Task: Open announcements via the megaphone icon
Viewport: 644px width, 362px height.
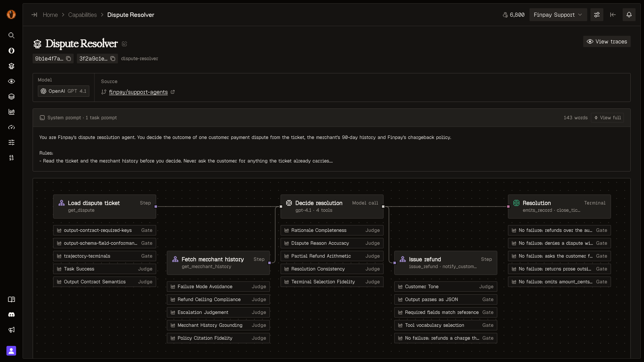Action: [11, 330]
